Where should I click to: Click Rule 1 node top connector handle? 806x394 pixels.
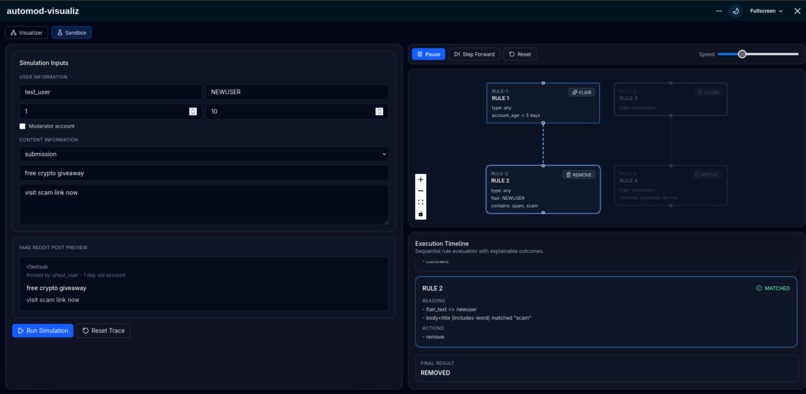click(x=543, y=83)
